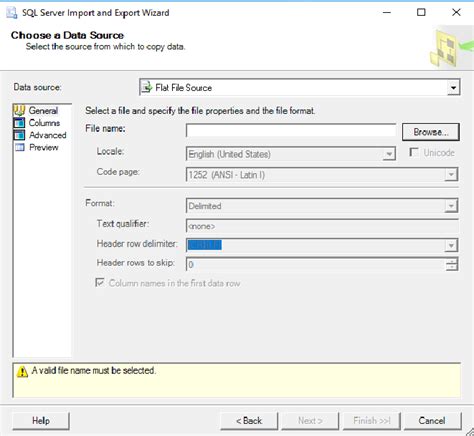Minimize the wizard window
Viewport: 474px width, 436px height.
click(387, 13)
